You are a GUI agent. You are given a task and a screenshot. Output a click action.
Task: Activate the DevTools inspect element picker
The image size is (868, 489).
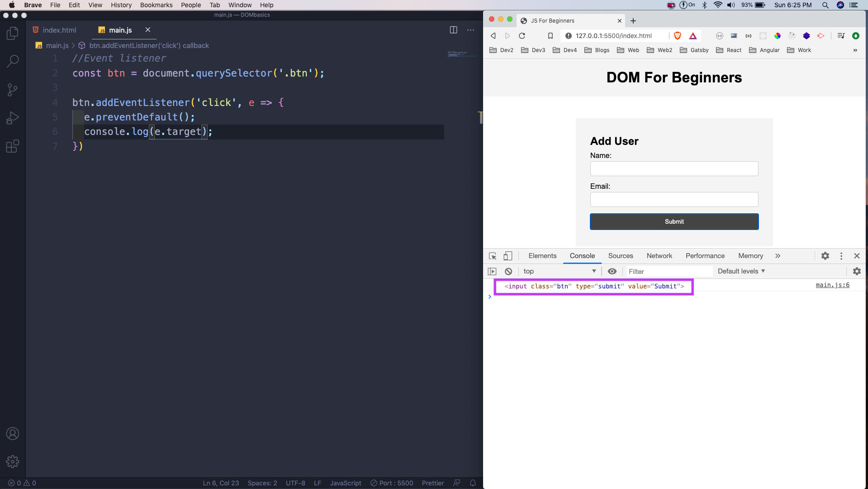(x=493, y=256)
